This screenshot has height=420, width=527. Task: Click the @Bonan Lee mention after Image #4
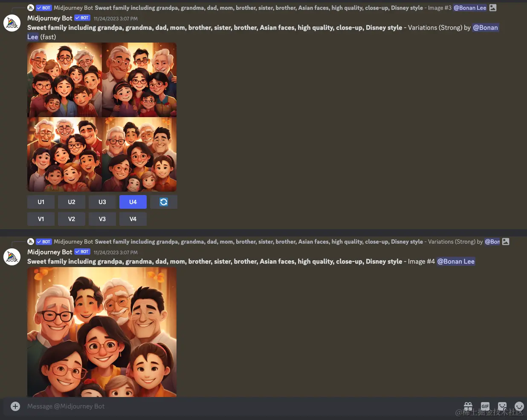coord(456,262)
